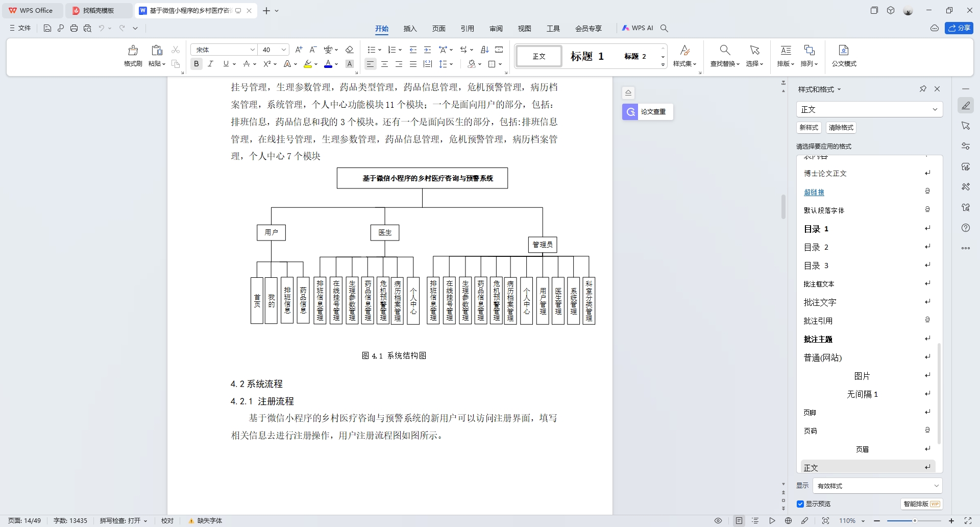The height and width of the screenshot is (527, 980).
Task: Toggle bold formatting button
Action: 197,64
